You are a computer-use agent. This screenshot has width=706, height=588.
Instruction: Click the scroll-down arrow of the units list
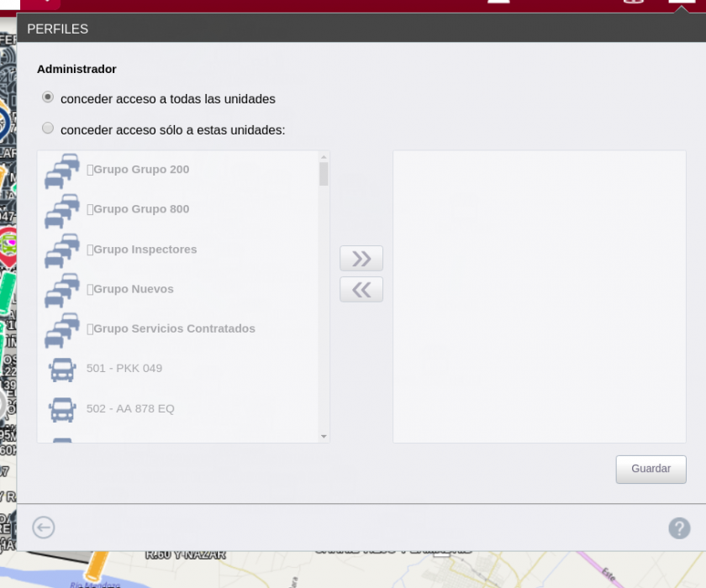[x=323, y=436]
